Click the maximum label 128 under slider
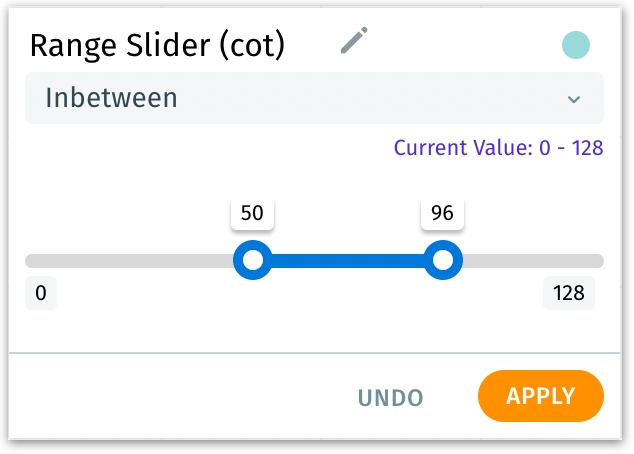This screenshot has width=634, height=454. (x=569, y=294)
